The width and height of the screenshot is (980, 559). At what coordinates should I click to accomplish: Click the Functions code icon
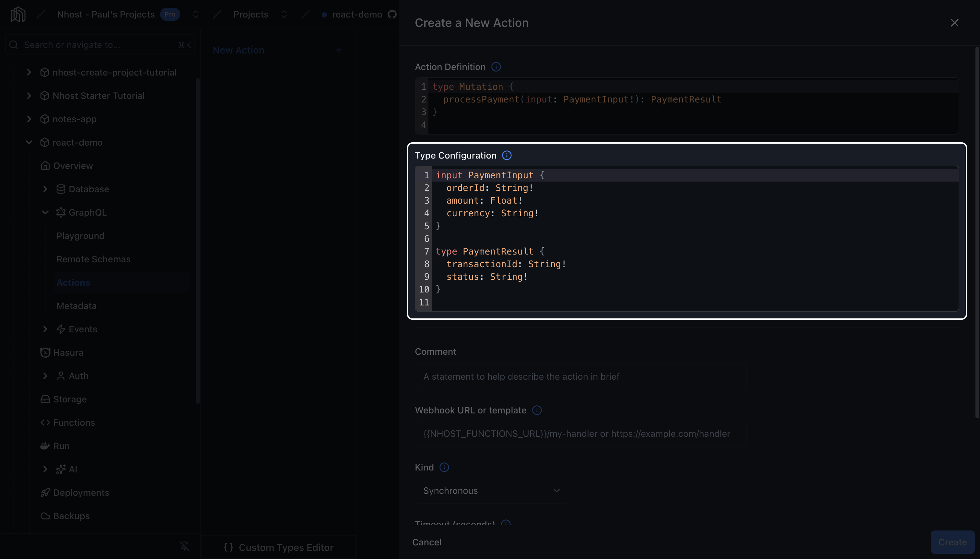pos(45,422)
